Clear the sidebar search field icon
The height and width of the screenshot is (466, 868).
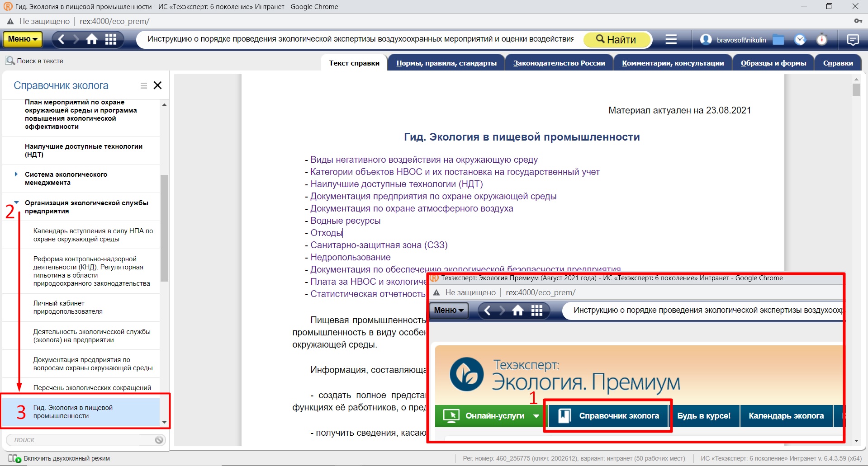(159, 440)
